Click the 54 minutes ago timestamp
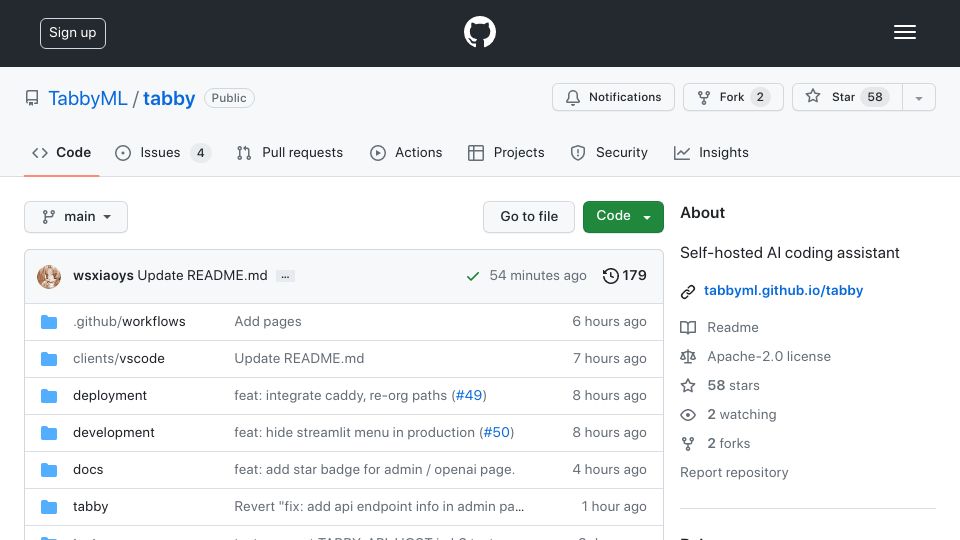 pos(538,276)
